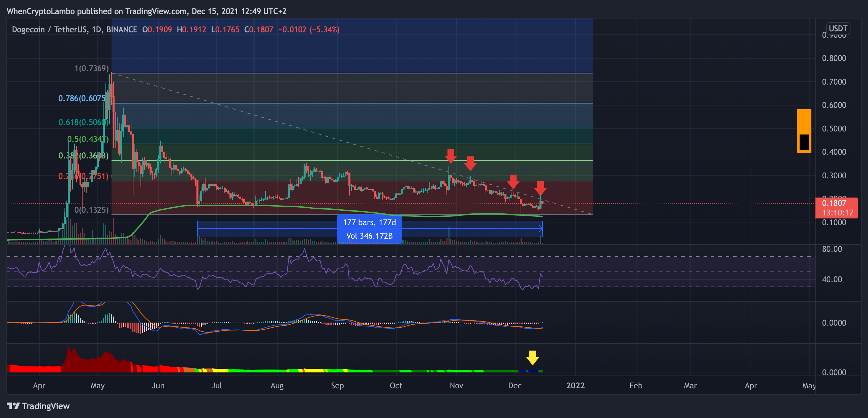The image size is (868, 418).
Task: Click the 0.8000 price axis label
Action: click(x=834, y=58)
